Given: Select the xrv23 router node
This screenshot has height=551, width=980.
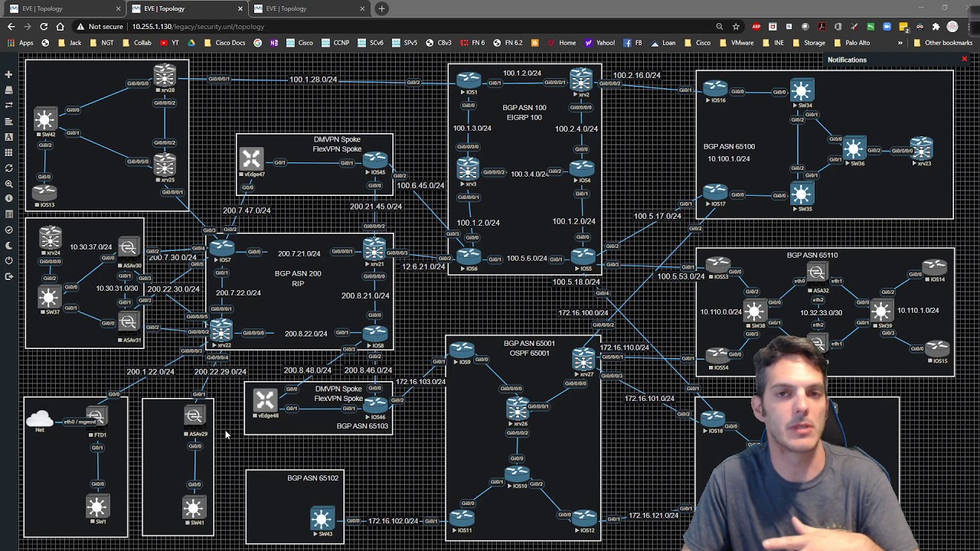Looking at the screenshot, I should point(921,148).
